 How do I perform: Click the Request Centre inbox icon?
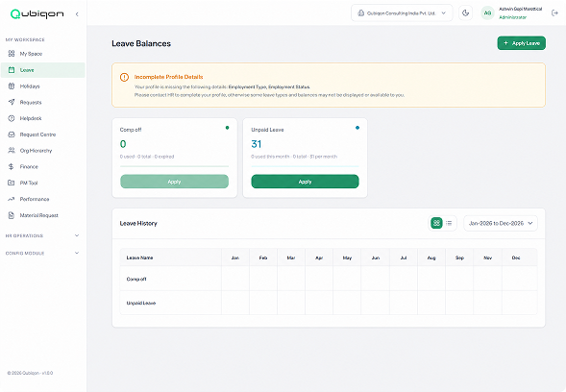tap(12, 135)
